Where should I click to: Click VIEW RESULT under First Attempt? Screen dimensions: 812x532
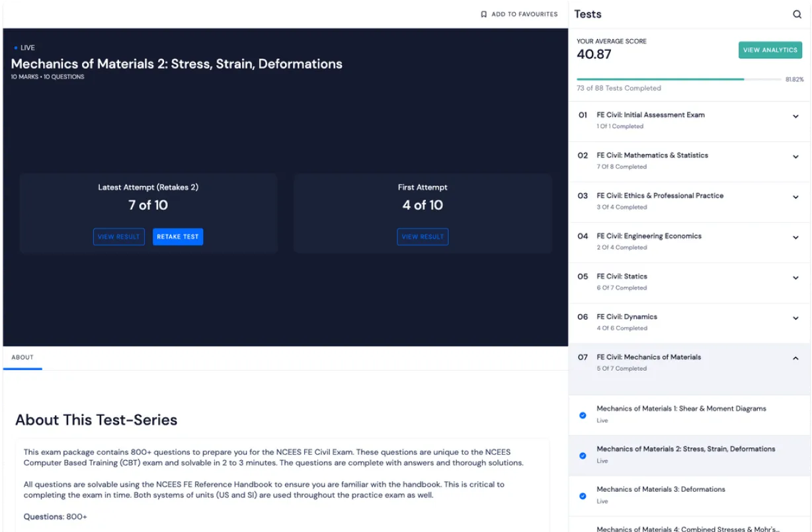pyautogui.click(x=423, y=237)
